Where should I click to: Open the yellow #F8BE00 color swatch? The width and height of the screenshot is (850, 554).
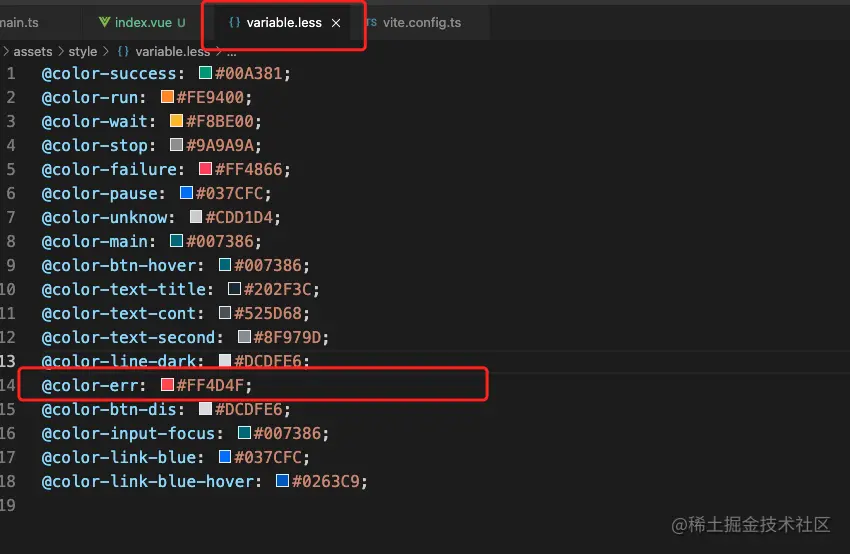coord(176,120)
